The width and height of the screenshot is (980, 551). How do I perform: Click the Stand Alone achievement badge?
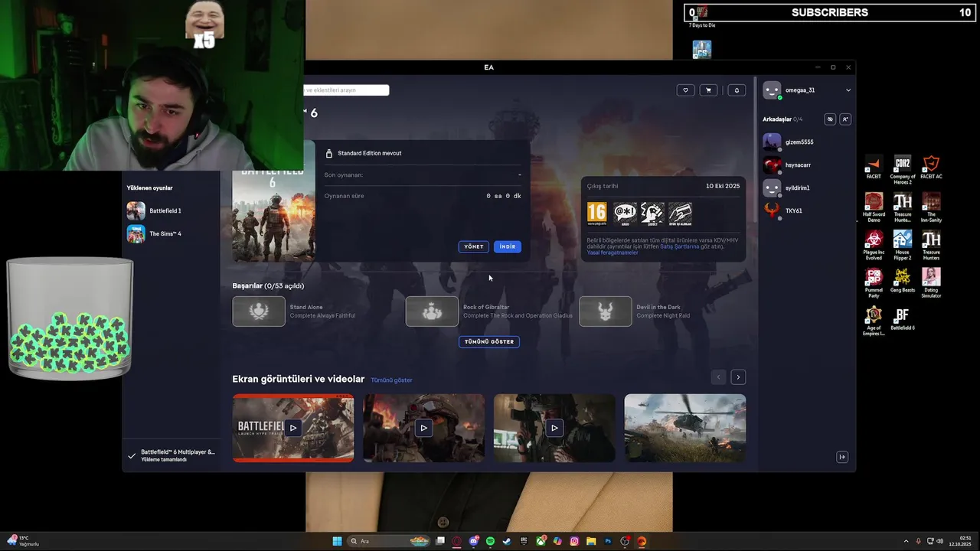(259, 311)
